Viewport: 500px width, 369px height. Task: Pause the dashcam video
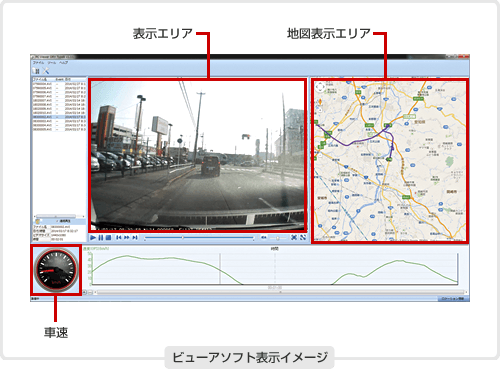(101, 237)
